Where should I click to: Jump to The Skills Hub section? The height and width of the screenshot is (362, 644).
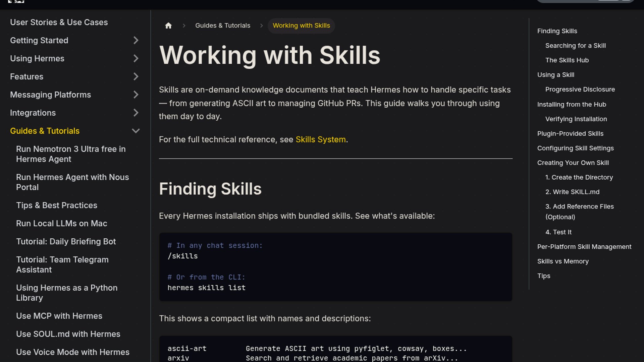[567, 60]
